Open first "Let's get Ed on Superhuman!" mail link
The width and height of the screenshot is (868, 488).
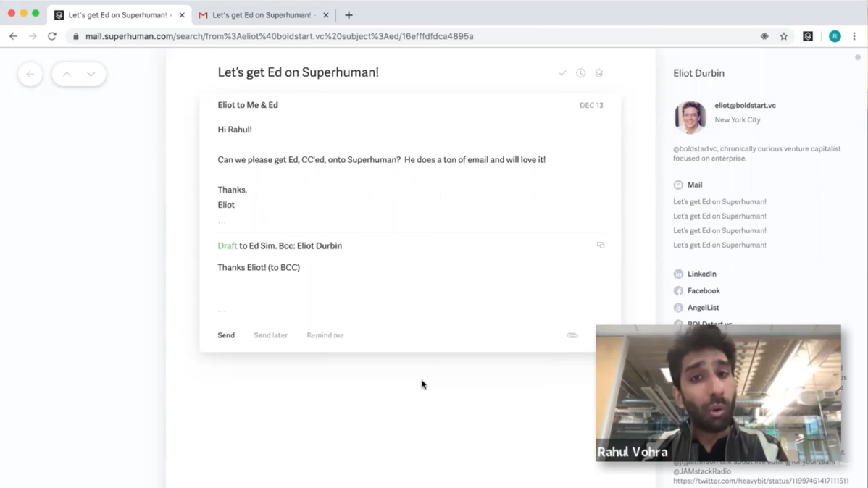719,201
